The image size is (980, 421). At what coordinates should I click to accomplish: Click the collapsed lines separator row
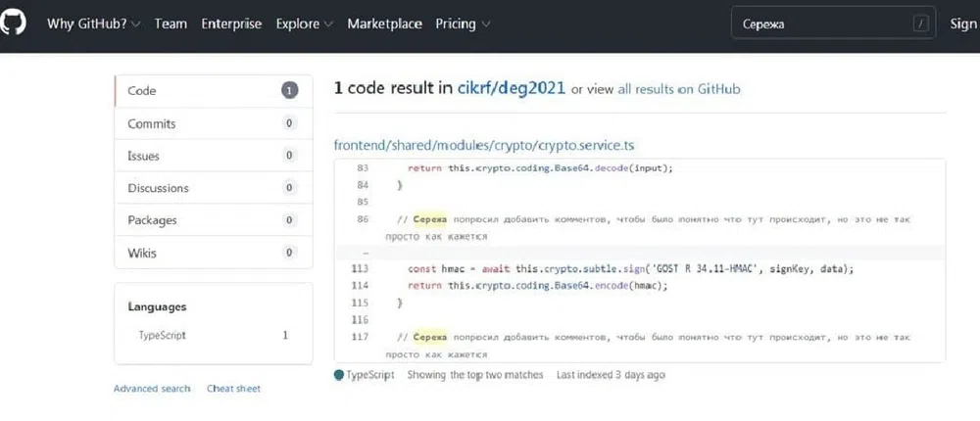[639, 253]
